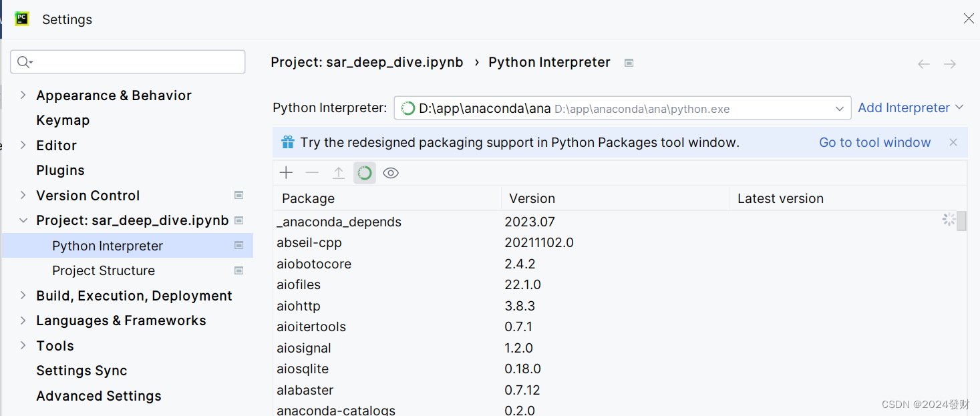
Task: Click the package list scrollbar thumb
Action: pos(961,220)
